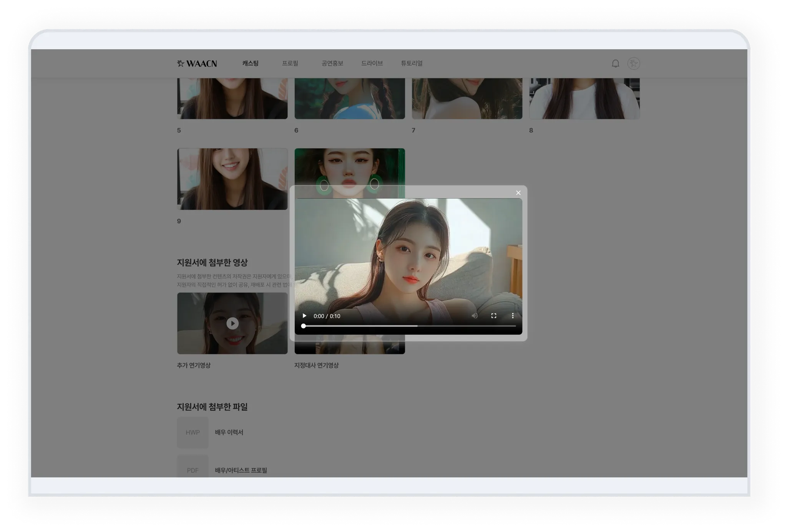Screen dimensions: 787x532
Task: Mute the video using the volume icon
Action: pyautogui.click(x=475, y=316)
